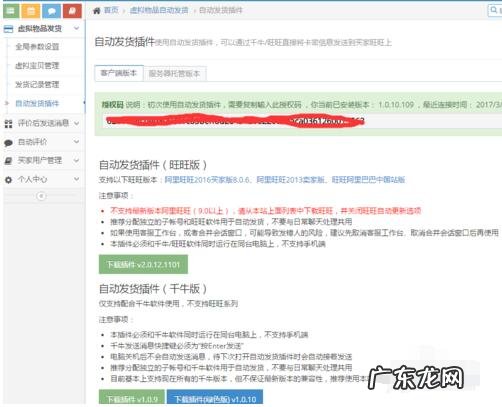Click the card icon beside 虚拟物品发货
This screenshot has height=407, width=502.
pos(8,29)
